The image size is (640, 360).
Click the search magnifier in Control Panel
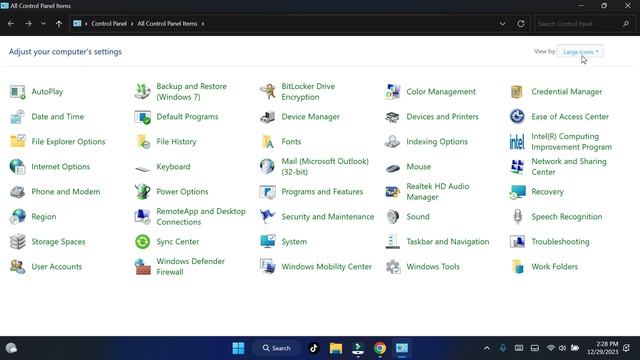click(x=626, y=24)
